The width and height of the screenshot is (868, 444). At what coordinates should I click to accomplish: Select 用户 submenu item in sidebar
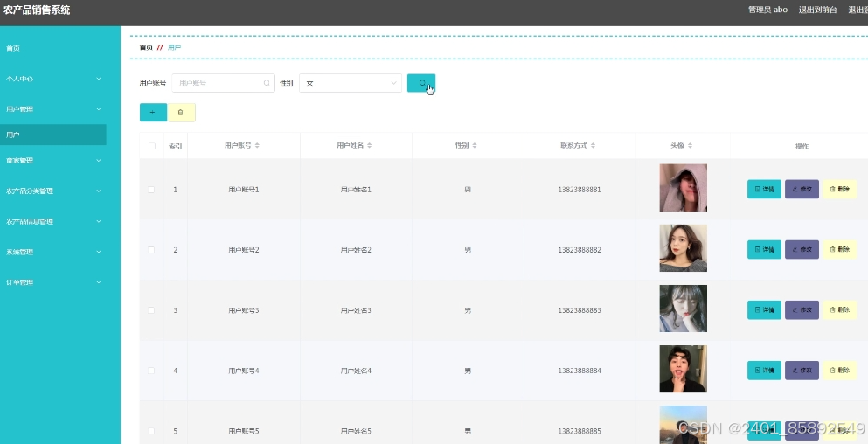(53, 135)
